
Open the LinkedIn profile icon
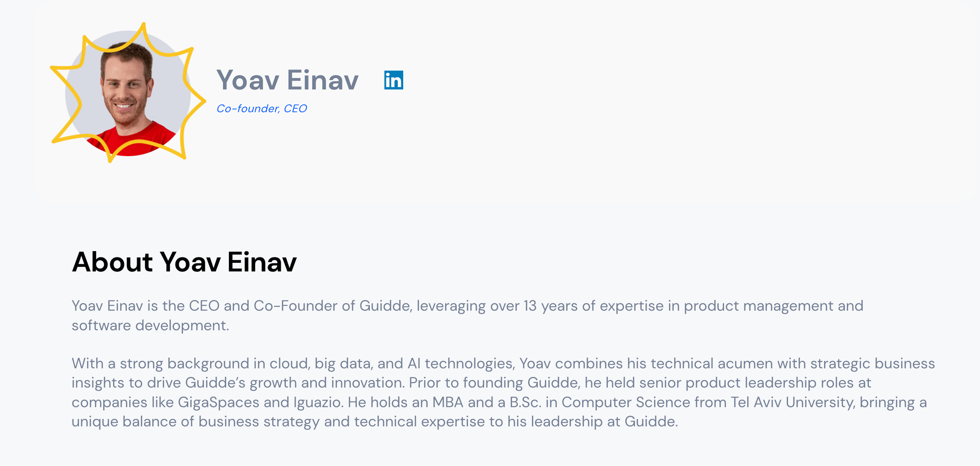[x=393, y=80]
